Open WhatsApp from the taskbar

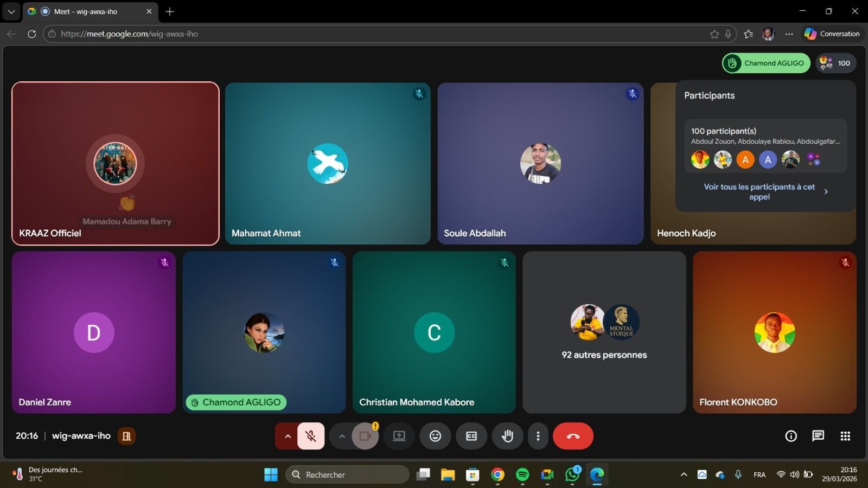click(x=572, y=474)
